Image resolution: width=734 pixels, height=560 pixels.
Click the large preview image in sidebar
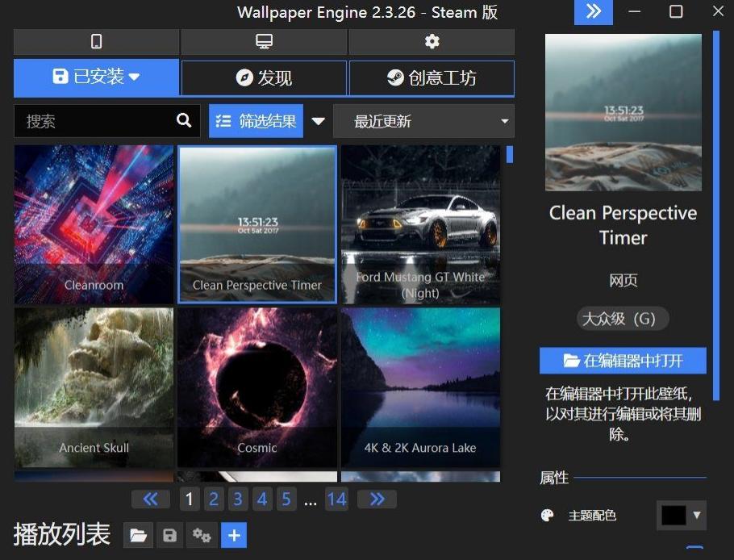(x=623, y=112)
